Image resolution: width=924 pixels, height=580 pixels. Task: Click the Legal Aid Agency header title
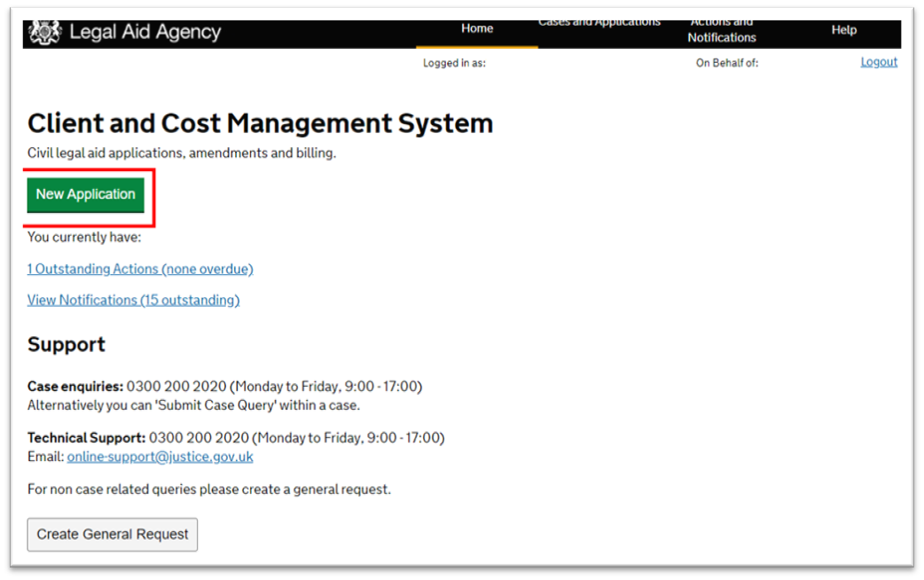[145, 34]
